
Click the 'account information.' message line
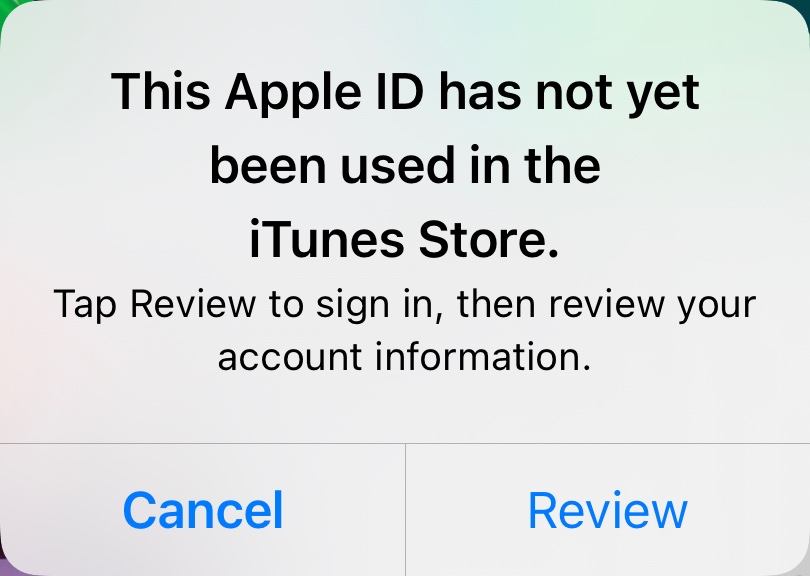click(x=404, y=357)
